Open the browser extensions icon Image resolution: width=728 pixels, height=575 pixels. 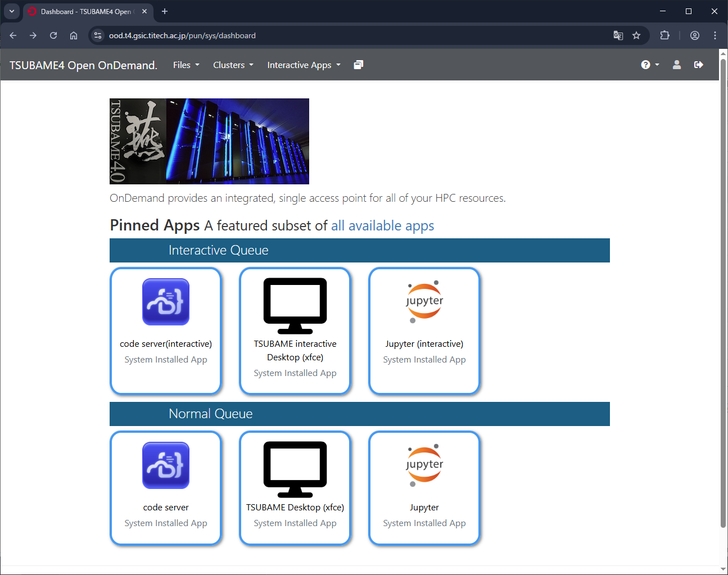(x=664, y=35)
